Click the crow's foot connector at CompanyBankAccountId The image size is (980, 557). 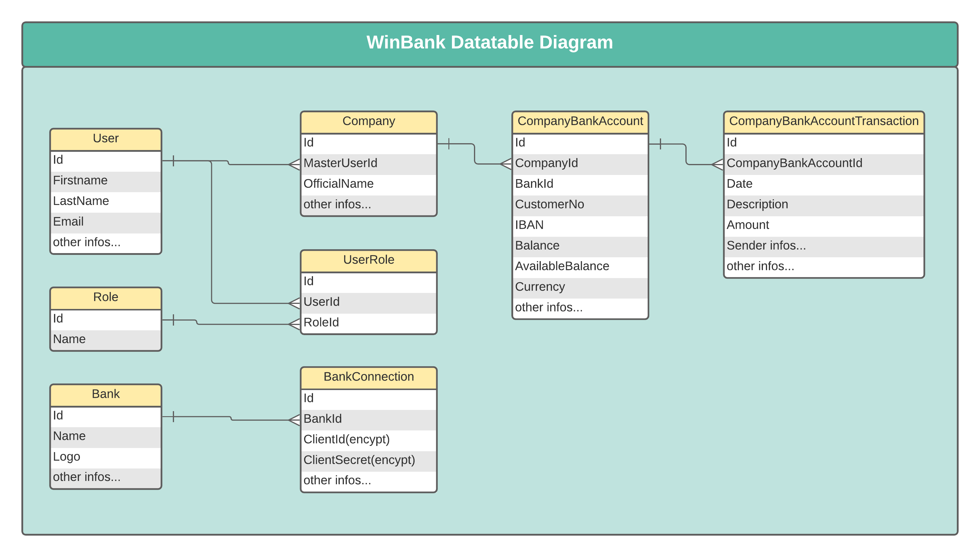[x=717, y=165]
